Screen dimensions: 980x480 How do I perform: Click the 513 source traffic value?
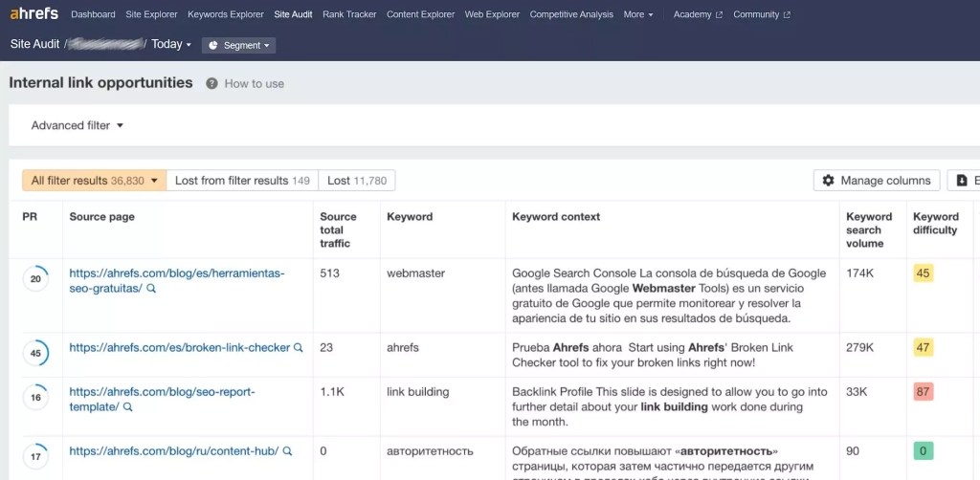tap(329, 273)
